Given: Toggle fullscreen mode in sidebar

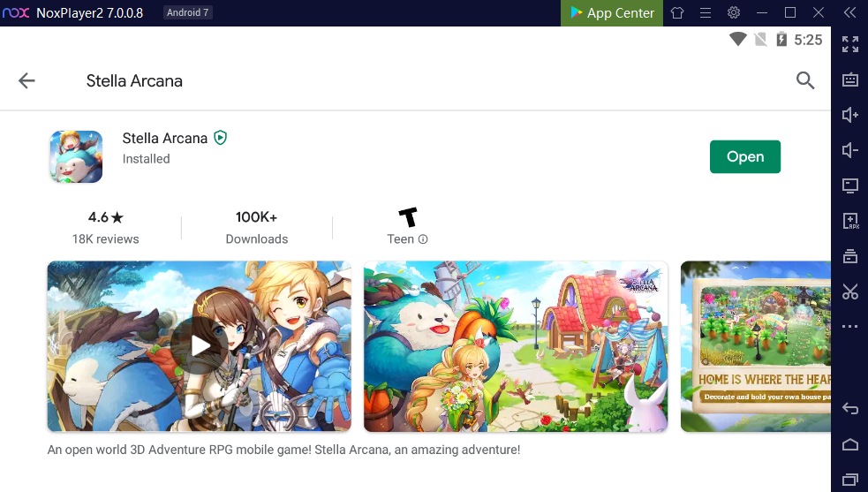Looking at the screenshot, I should click(850, 44).
